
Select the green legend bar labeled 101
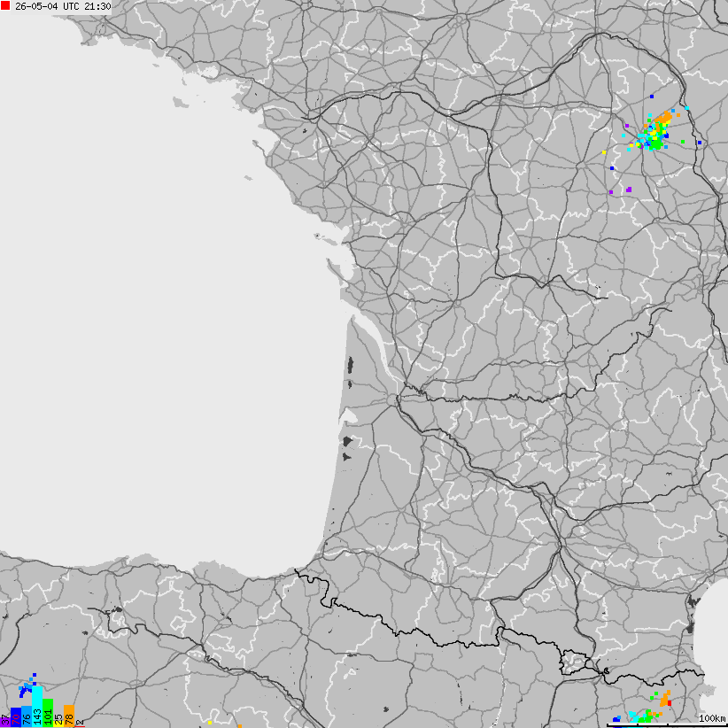click(48, 713)
